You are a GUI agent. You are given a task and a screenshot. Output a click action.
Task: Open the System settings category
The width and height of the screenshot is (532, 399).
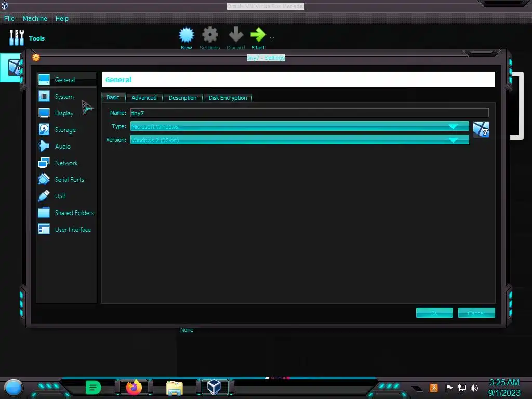tap(66, 96)
